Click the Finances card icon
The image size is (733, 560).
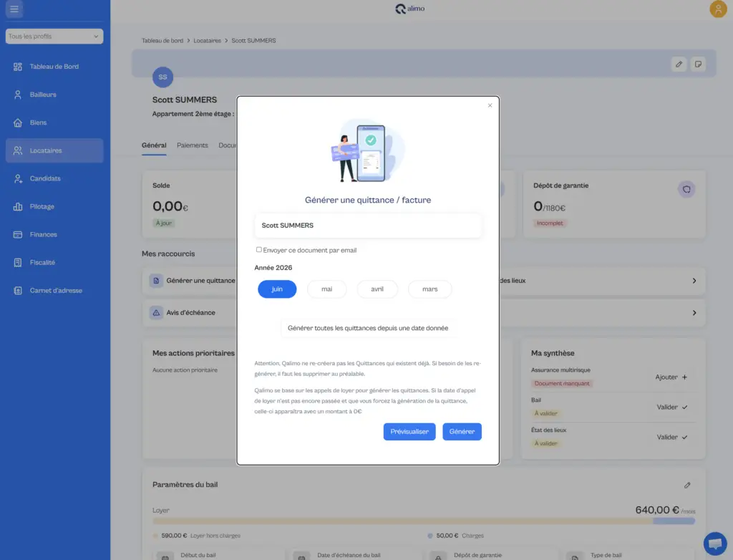pyautogui.click(x=18, y=234)
